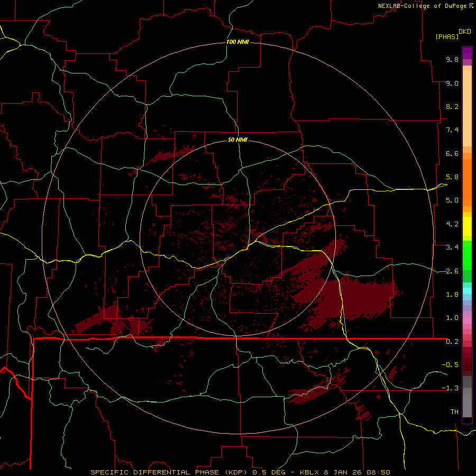Click the 5.8 value on color scale
This screenshot has height=476, width=476.
coord(452,177)
